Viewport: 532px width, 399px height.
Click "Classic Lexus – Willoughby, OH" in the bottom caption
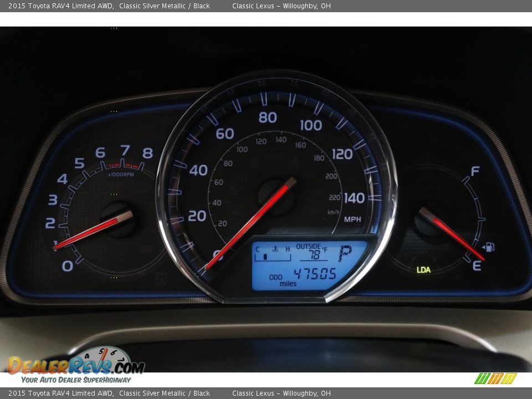282,393
